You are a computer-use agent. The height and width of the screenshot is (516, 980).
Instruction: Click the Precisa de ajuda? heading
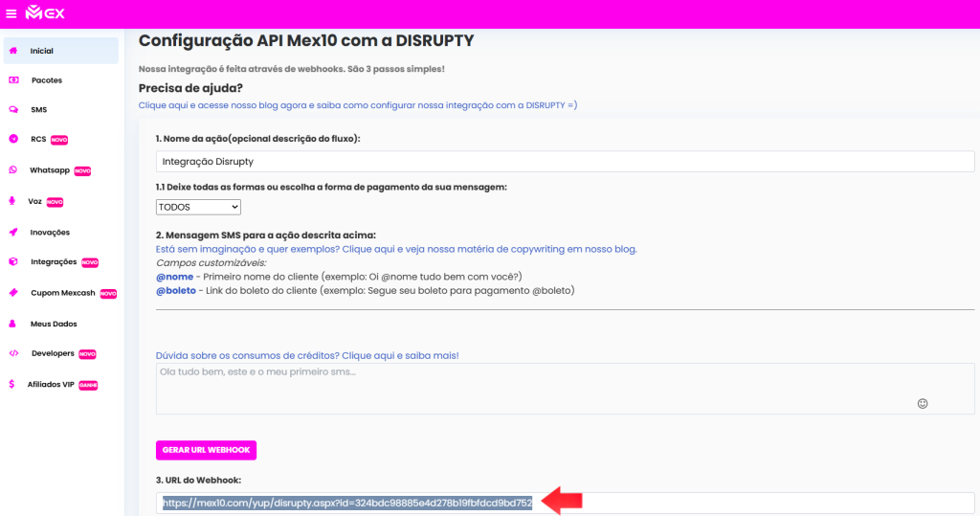pyautogui.click(x=190, y=88)
